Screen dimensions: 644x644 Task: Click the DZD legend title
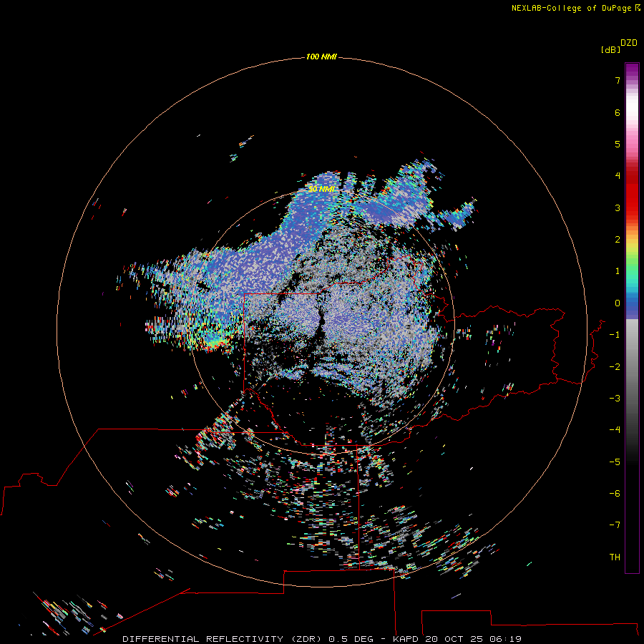pyautogui.click(x=629, y=43)
